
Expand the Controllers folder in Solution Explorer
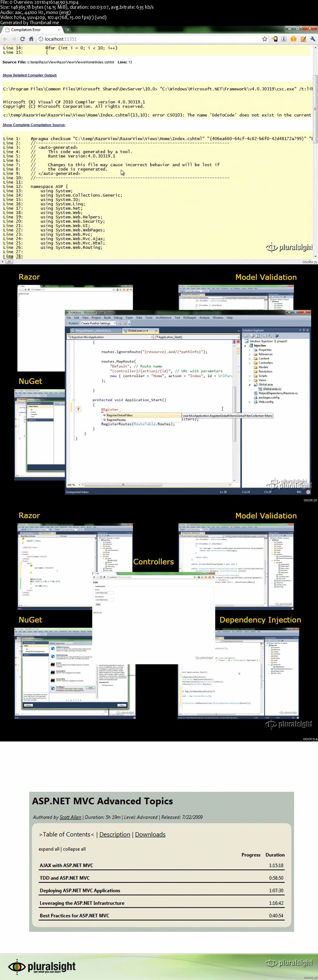(x=250, y=363)
